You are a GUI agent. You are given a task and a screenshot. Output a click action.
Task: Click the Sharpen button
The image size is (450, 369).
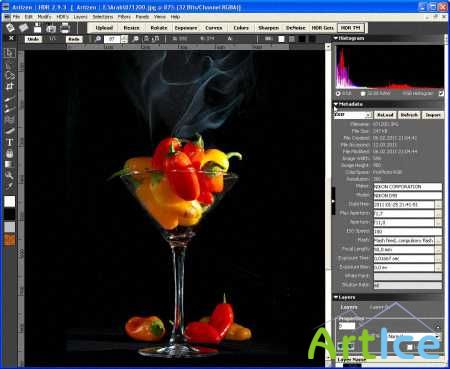(x=268, y=28)
